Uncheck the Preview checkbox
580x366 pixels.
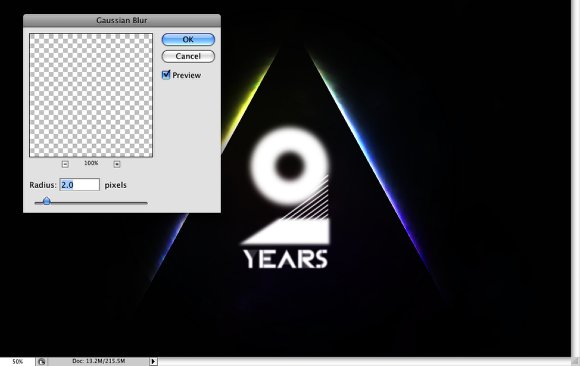[166, 75]
